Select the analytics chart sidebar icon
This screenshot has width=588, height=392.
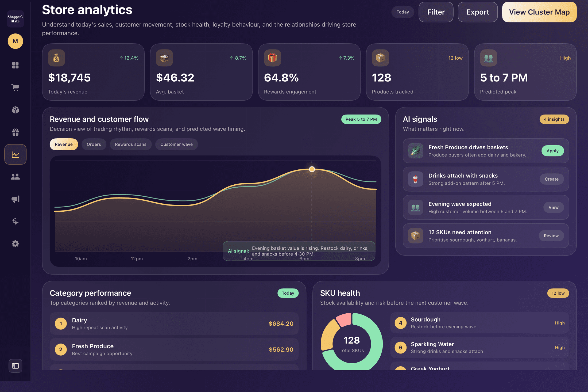[15, 154]
